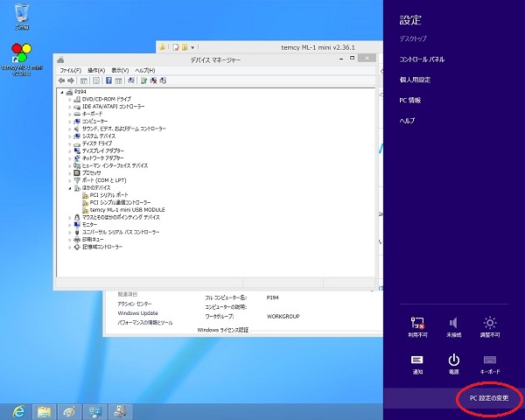Open the Paint icon in the taskbar
Screen dimensions: 525x420
pyautogui.click(x=70, y=411)
